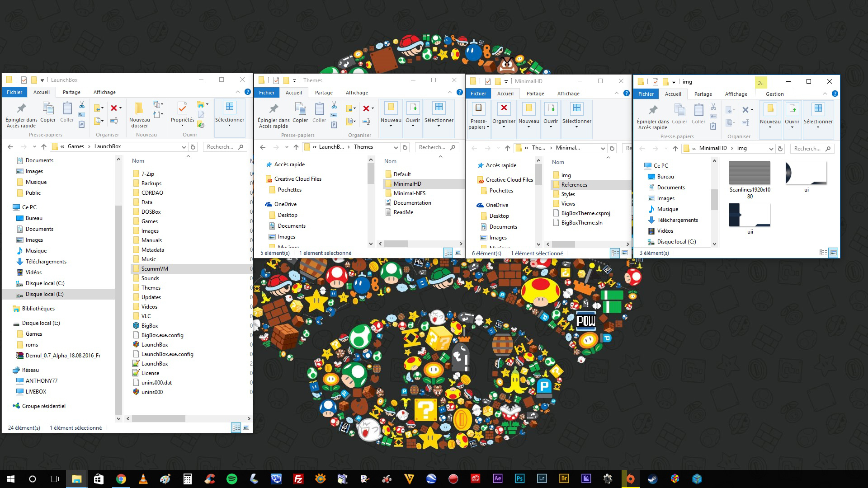Open recent locations chevron in Themes window
The width and height of the screenshot is (868, 488).
(x=287, y=147)
